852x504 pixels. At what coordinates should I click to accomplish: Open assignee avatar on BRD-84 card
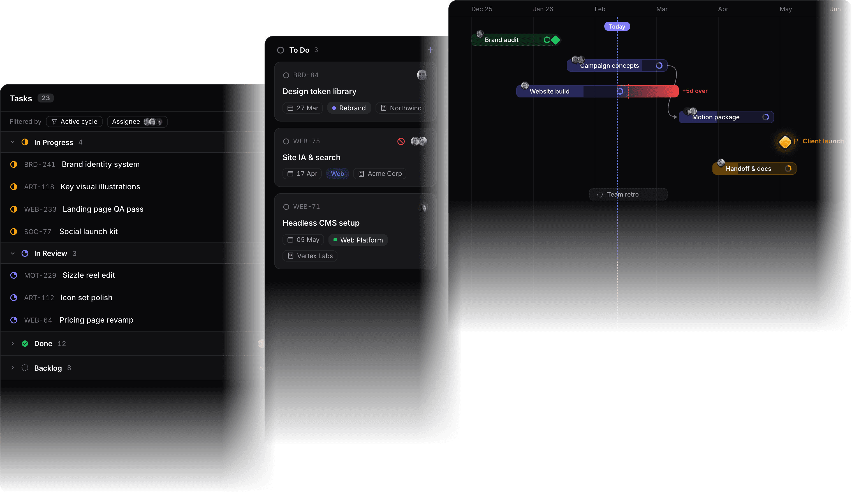(x=422, y=75)
